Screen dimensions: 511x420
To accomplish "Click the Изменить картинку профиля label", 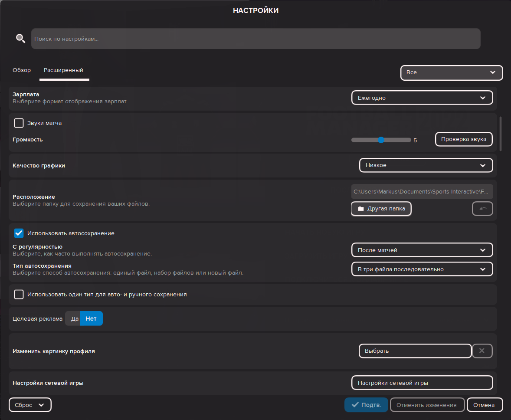I will click(x=54, y=351).
